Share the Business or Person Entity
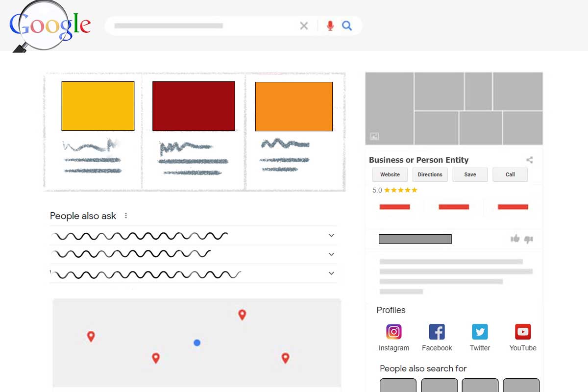 pos(529,160)
